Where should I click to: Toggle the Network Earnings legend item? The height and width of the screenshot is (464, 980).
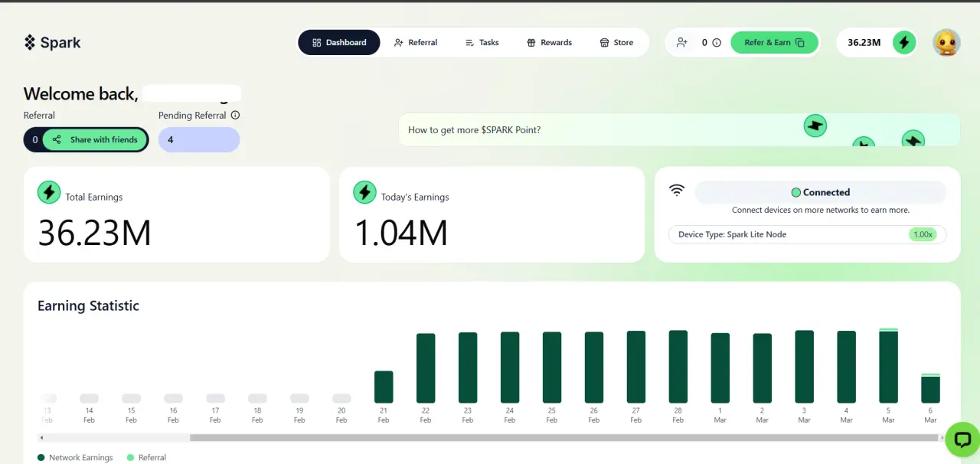tap(75, 457)
